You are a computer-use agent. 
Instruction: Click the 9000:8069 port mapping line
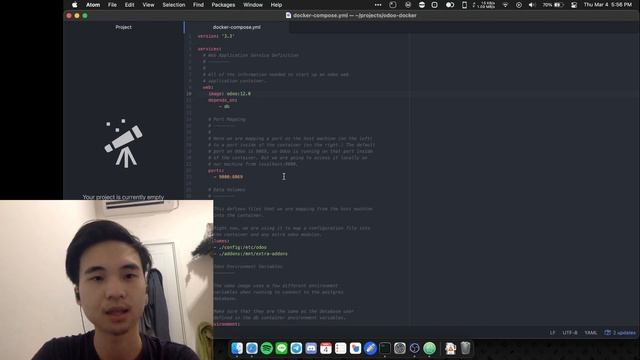229,177
